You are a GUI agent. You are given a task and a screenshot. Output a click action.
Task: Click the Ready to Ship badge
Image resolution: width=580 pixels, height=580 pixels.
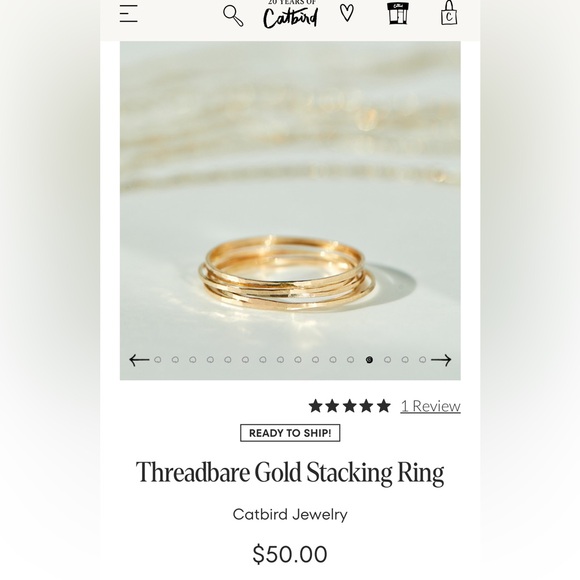pos(290,433)
